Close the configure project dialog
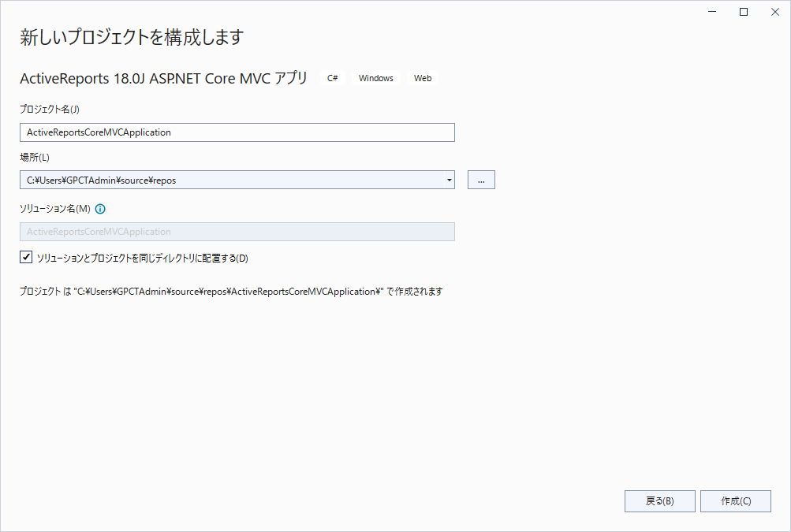This screenshot has width=791, height=532. point(775,12)
